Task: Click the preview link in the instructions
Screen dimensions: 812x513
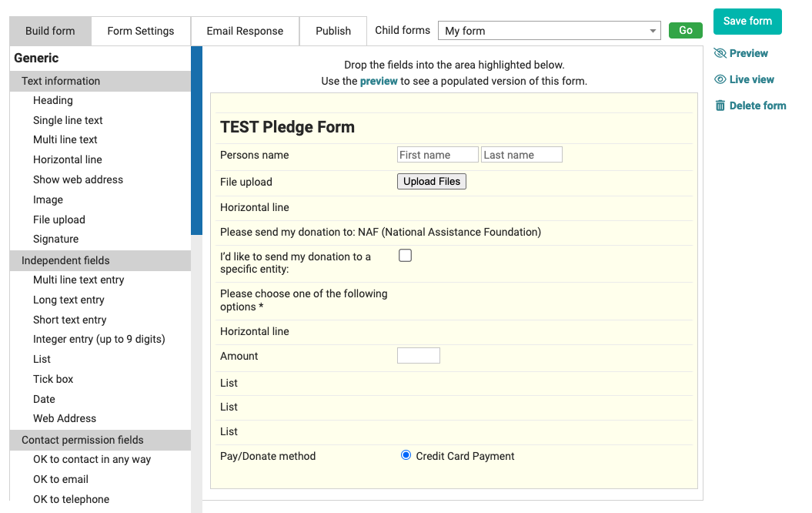Action: click(x=379, y=79)
